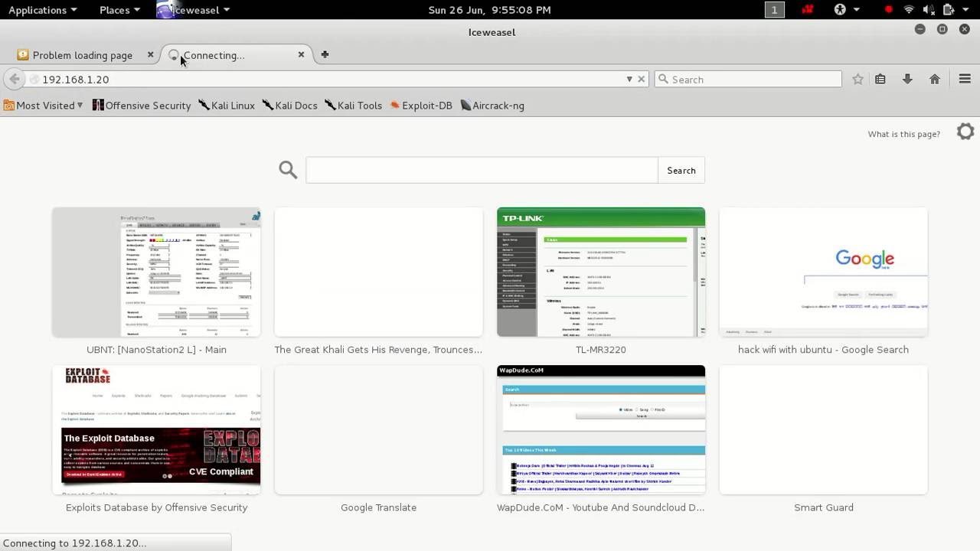Click the browser back arrow button
The height and width of the screenshot is (551, 980).
14,79
